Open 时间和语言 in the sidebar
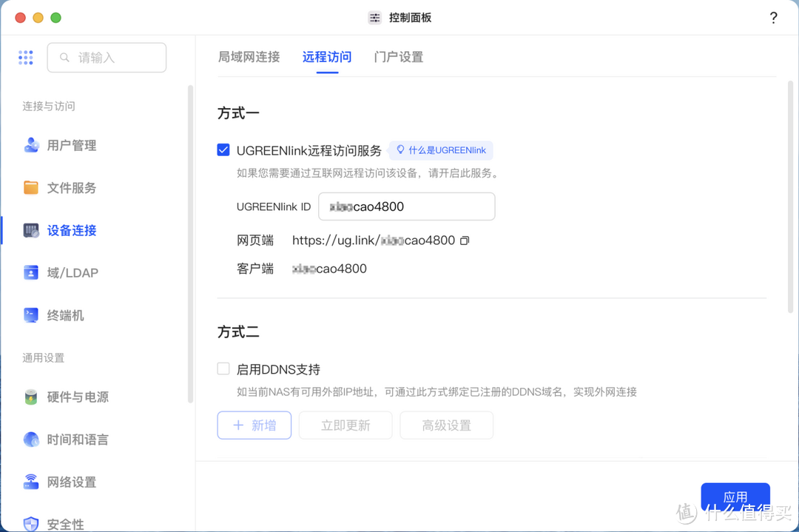The height and width of the screenshot is (532, 799). (78, 440)
